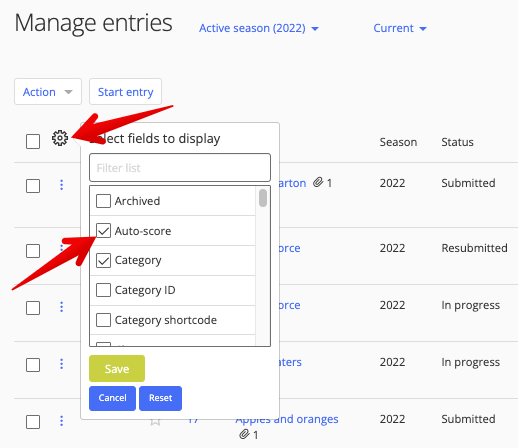Click the paperclip attachment icon in the first row
Image resolution: width=518 pixels, height=448 pixels.
[318, 182]
